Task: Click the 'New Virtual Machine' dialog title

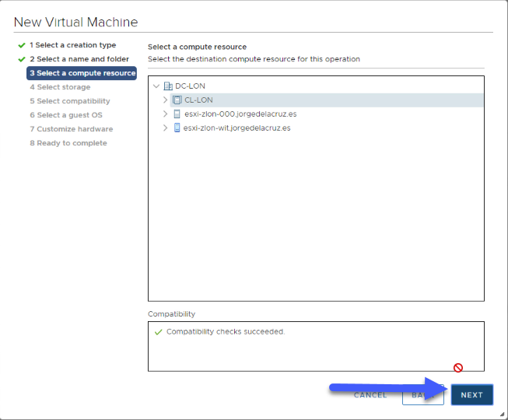Action: tap(75, 23)
